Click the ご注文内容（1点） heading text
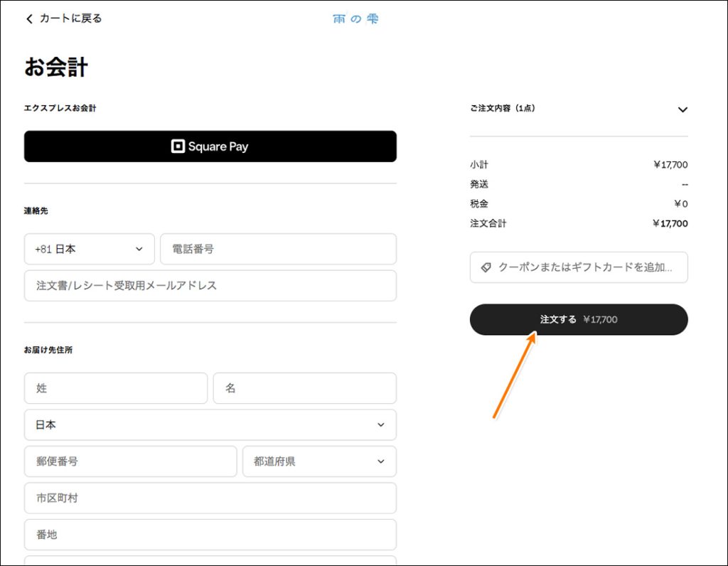728x566 pixels. (502, 109)
